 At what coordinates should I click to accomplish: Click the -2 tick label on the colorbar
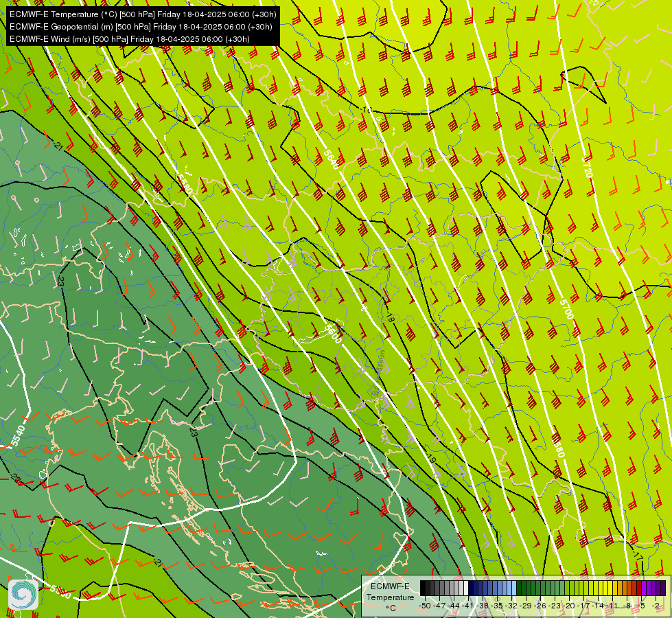click(x=656, y=606)
